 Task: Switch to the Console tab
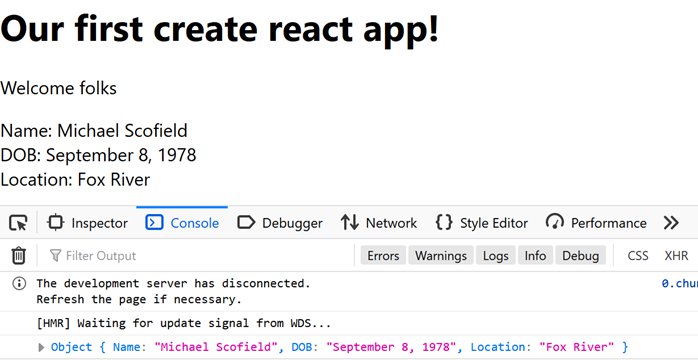coord(182,222)
